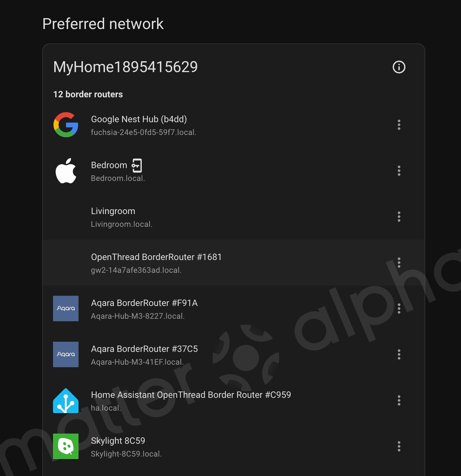Click the green Skylight logo icon
Screen dimensions: 461x476
66,446
